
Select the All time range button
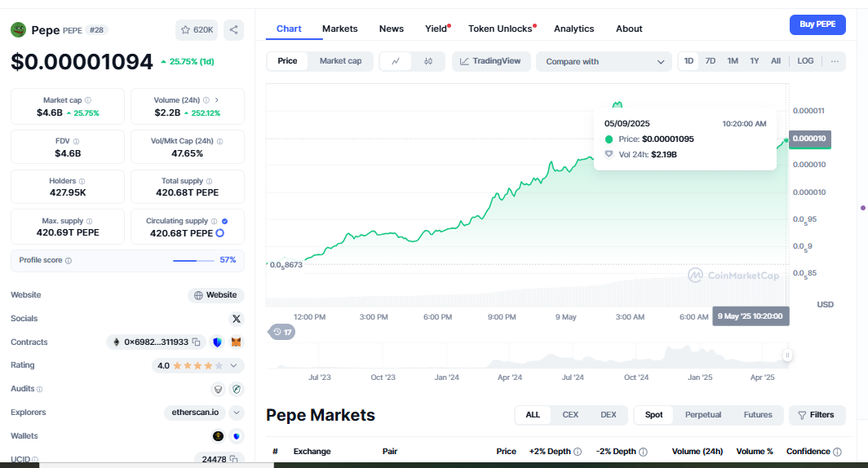pos(776,61)
